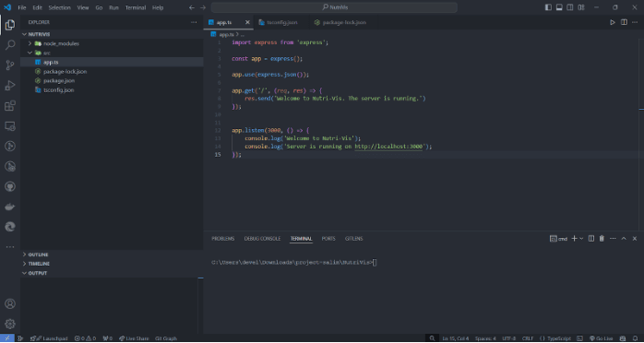
Task: Open the localhost:3000 link in code
Action: 388,147
